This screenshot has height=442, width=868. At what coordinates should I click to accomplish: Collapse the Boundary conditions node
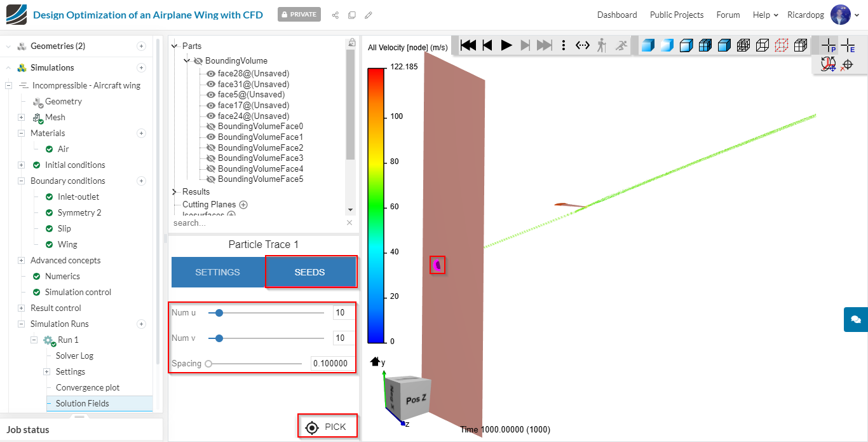21,181
